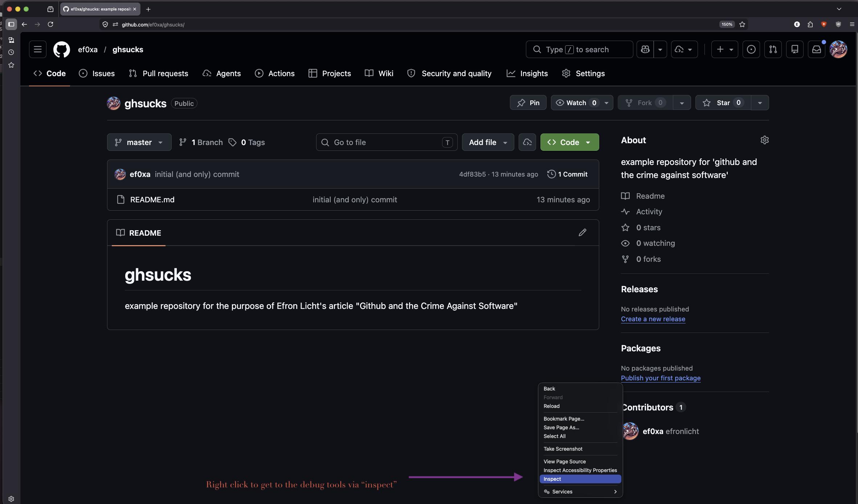This screenshot has width=858, height=504.
Task: Open the user avatar menu
Action: point(838,50)
